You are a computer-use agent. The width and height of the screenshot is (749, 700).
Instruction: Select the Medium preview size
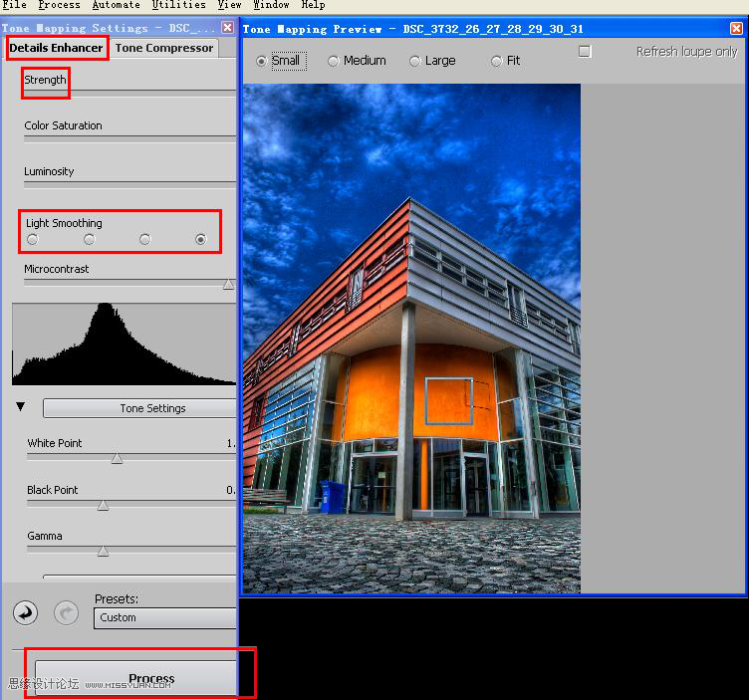pos(334,61)
